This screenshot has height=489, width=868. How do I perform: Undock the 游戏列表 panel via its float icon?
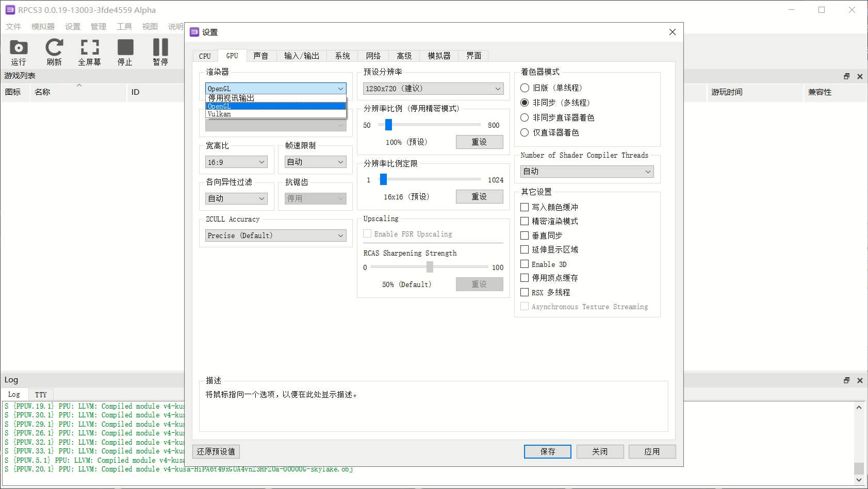(x=846, y=76)
